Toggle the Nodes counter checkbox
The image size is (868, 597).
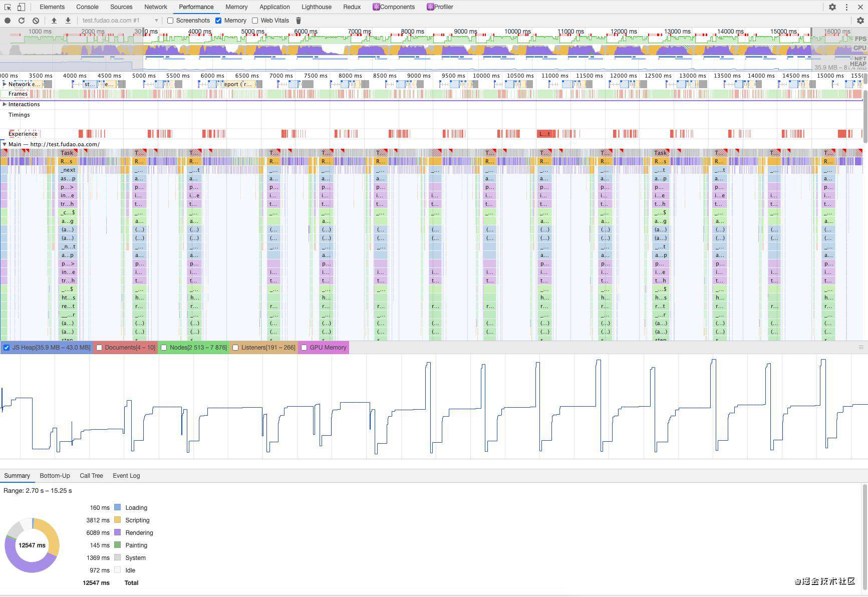(x=164, y=348)
